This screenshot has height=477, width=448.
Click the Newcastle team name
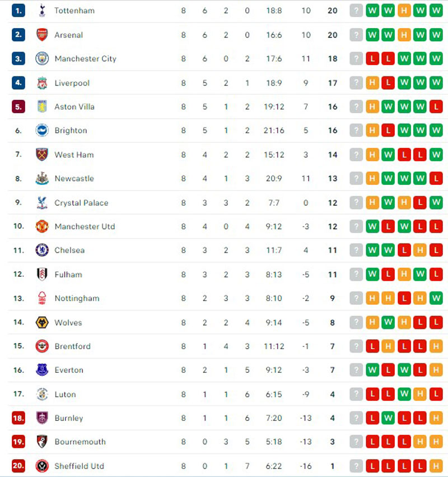click(74, 179)
